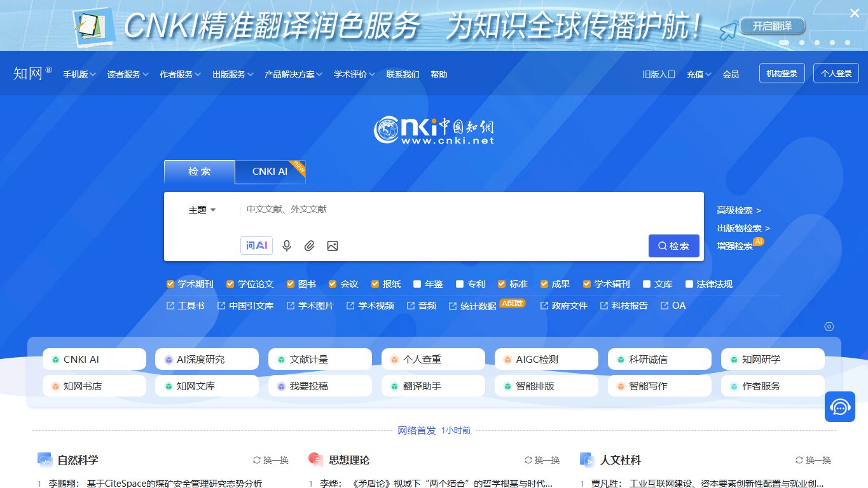868x488 pixels.
Task: Click the microphone voice search icon
Action: pyautogui.click(x=287, y=246)
